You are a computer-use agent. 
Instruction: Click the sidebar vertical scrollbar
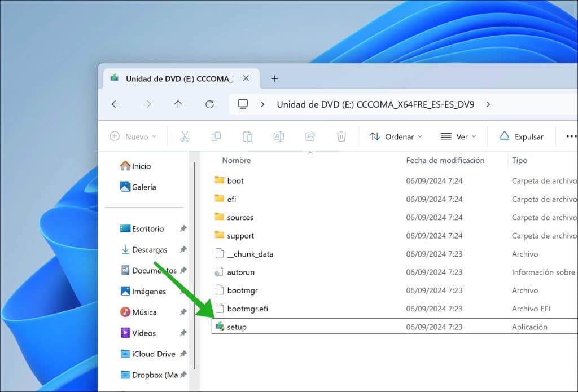coord(194,265)
